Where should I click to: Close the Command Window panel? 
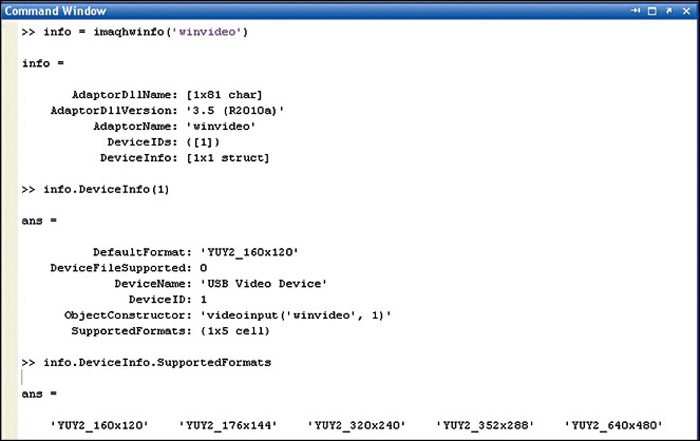point(687,11)
